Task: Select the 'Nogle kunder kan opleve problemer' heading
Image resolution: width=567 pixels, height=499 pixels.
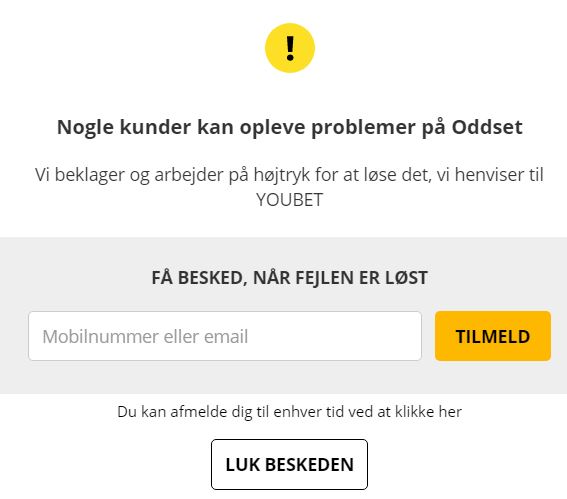Action: 289,127
